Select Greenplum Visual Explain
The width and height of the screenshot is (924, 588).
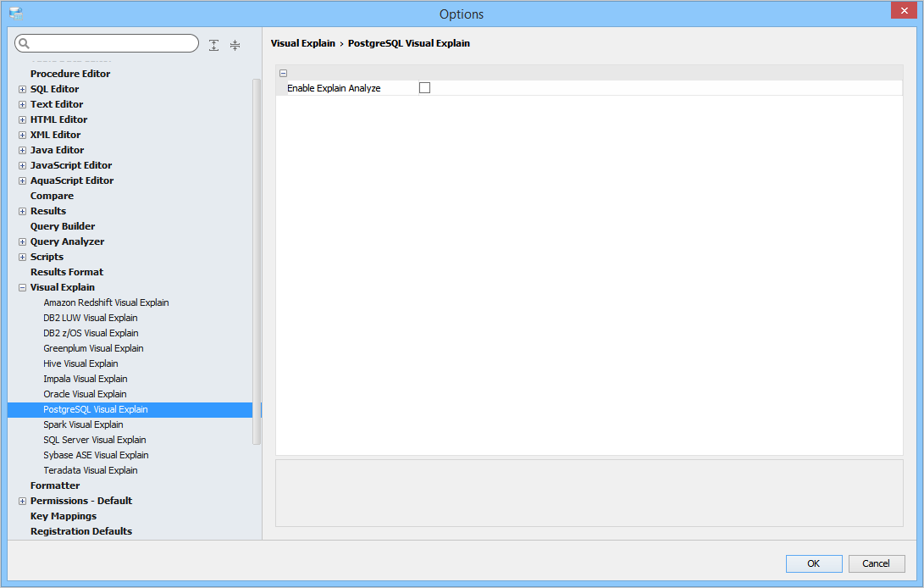coord(93,348)
